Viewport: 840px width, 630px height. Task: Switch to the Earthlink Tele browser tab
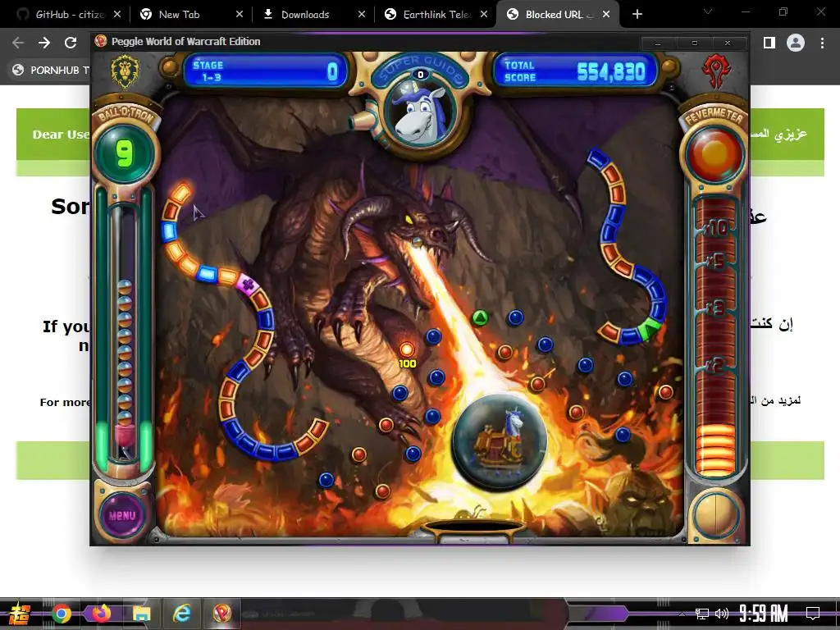tap(436, 15)
